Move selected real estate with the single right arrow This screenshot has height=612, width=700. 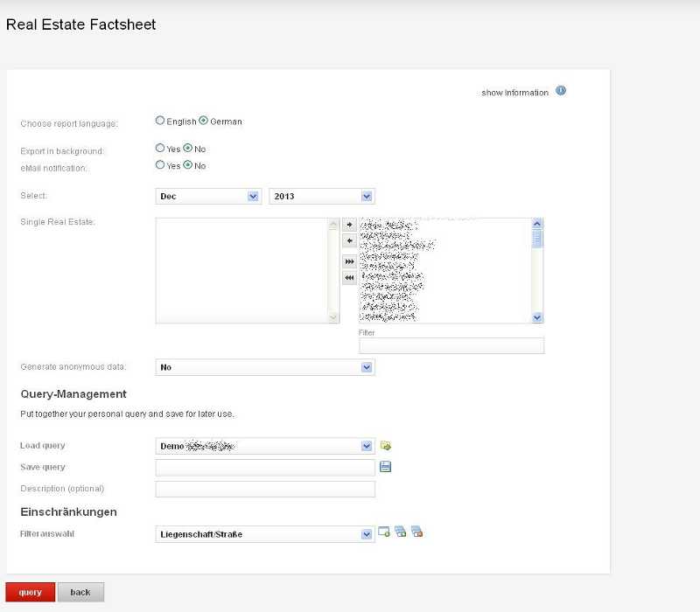349,225
